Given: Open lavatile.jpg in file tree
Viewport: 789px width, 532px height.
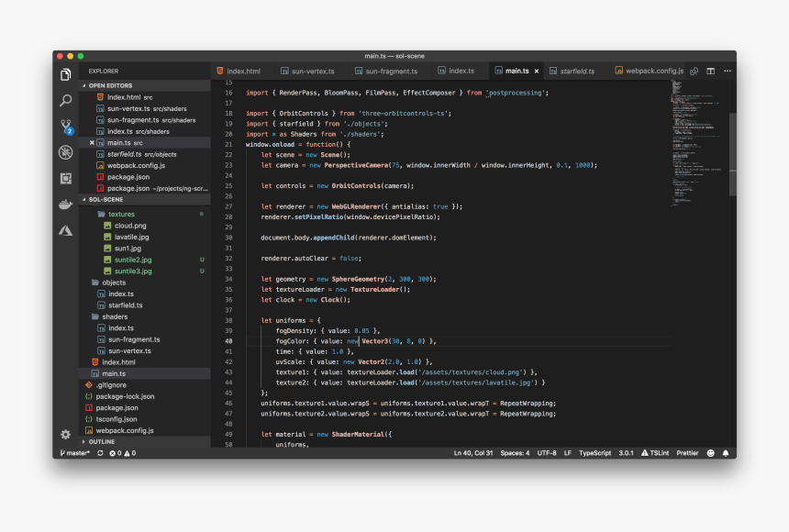Looking at the screenshot, I should click(x=145, y=237).
